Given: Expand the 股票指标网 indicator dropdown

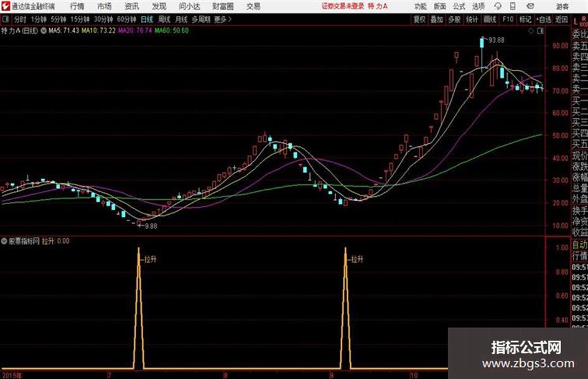Looking at the screenshot, I should pyautogui.click(x=4, y=241).
